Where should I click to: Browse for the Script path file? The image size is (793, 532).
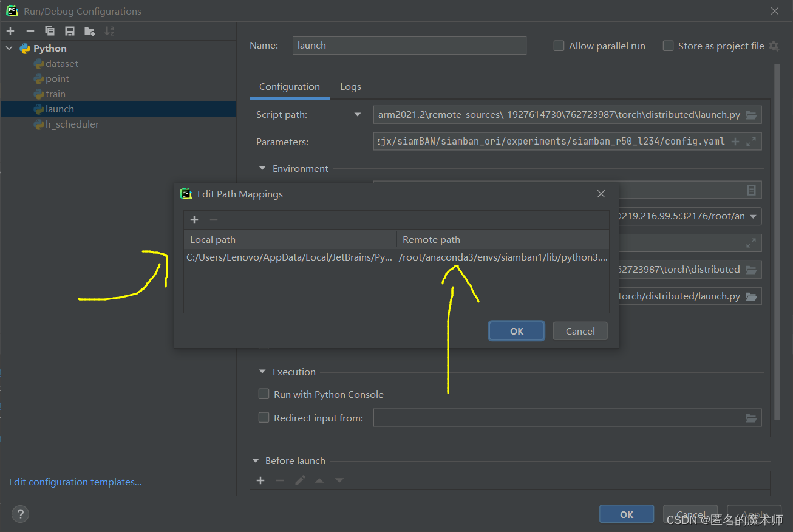(751, 114)
